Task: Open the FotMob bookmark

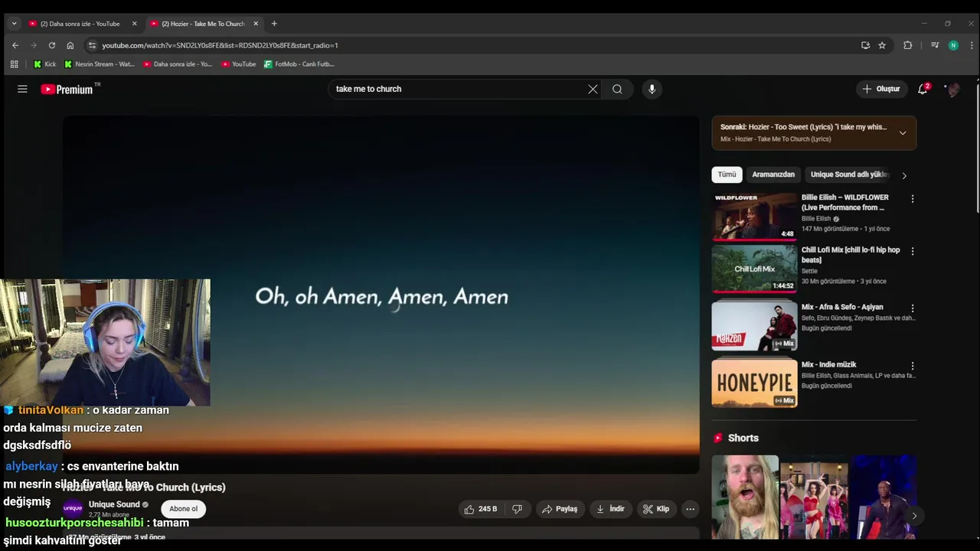Action: coord(299,64)
